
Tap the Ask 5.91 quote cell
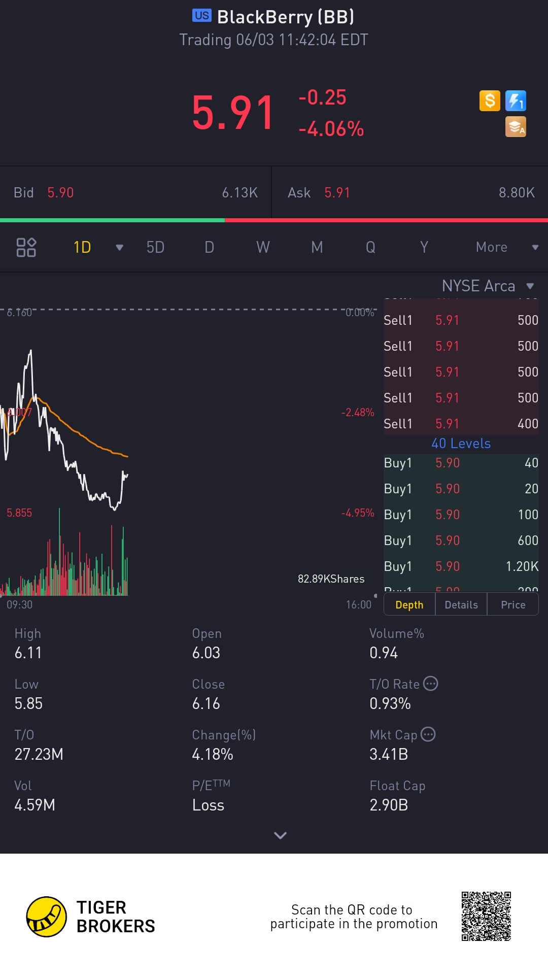click(410, 192)
